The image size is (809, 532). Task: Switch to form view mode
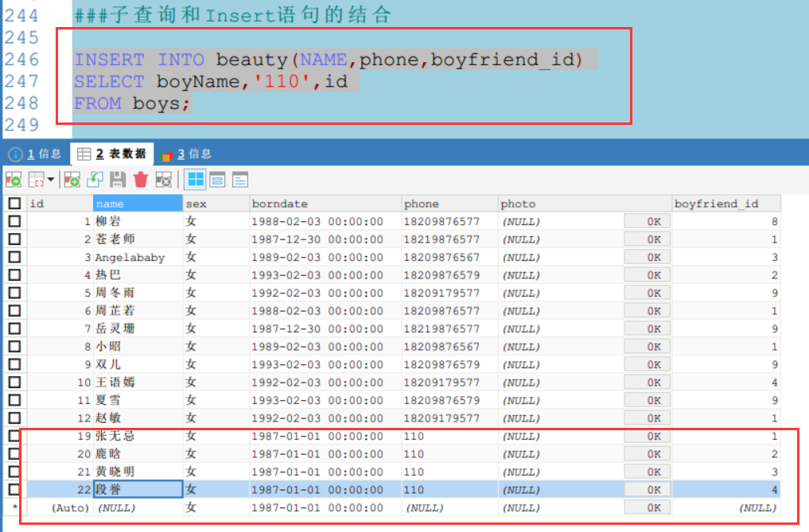[x=218, y=180]
